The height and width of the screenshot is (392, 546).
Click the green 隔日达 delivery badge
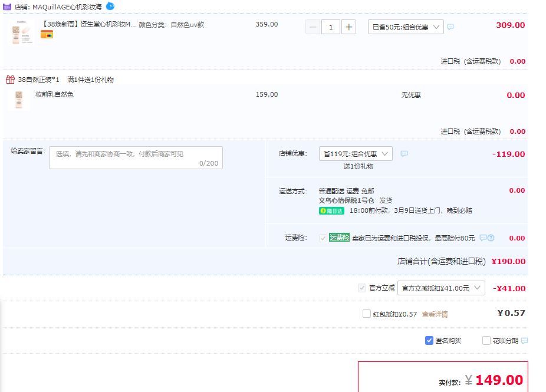pyautogui.click(x=331, y=210)
